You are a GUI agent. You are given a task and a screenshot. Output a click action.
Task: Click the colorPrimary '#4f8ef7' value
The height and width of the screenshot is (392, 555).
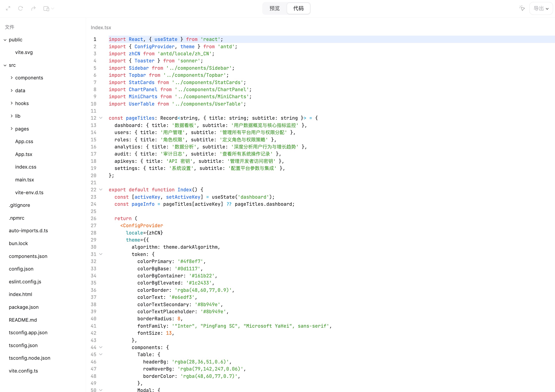coord(190,261)
